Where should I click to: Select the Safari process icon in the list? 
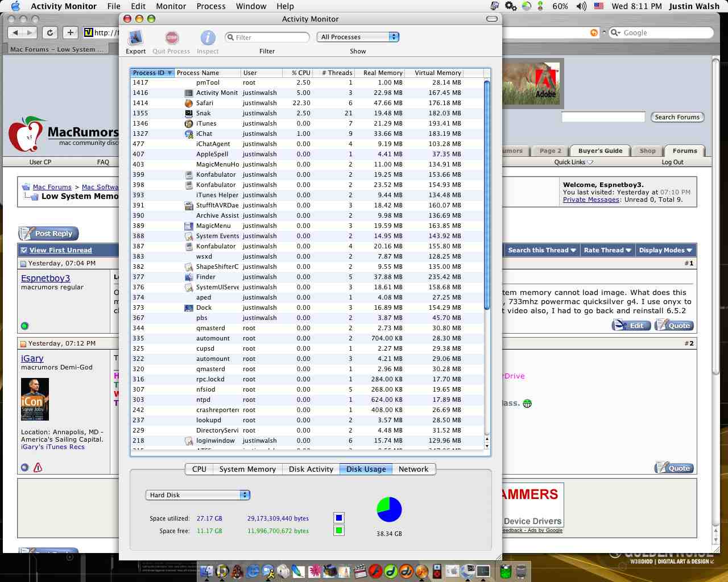click(189, 103)
